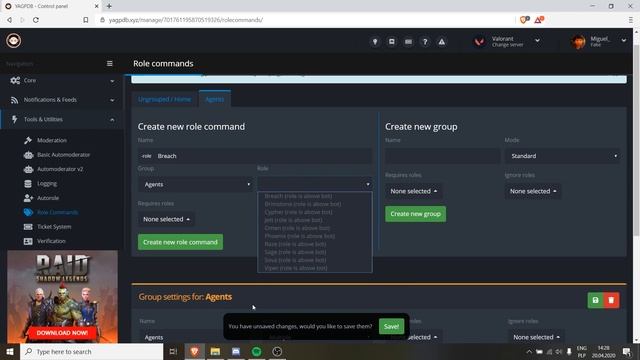Save Agents group with green disk icon
640x360 pixels.
pyautogui.click(x=595, y=300)
